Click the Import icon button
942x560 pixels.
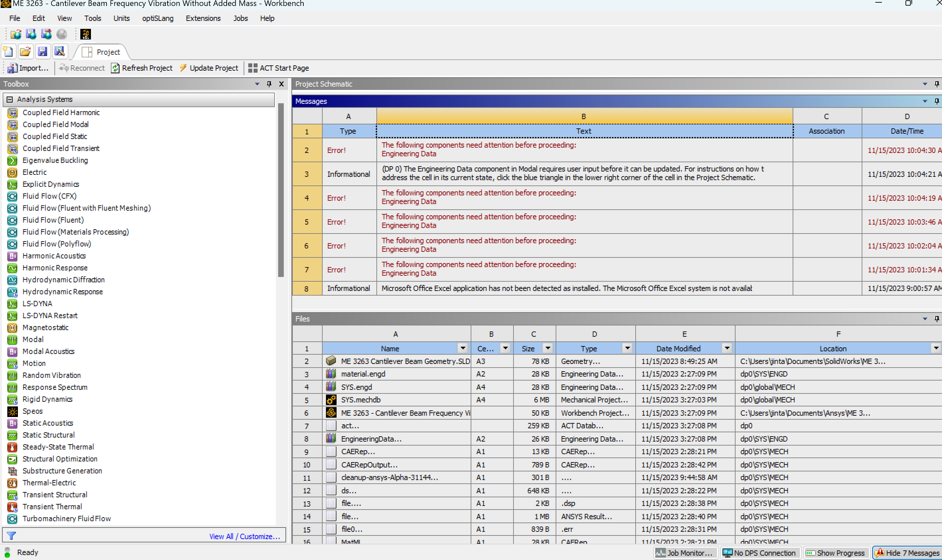(x=28, y=68)
